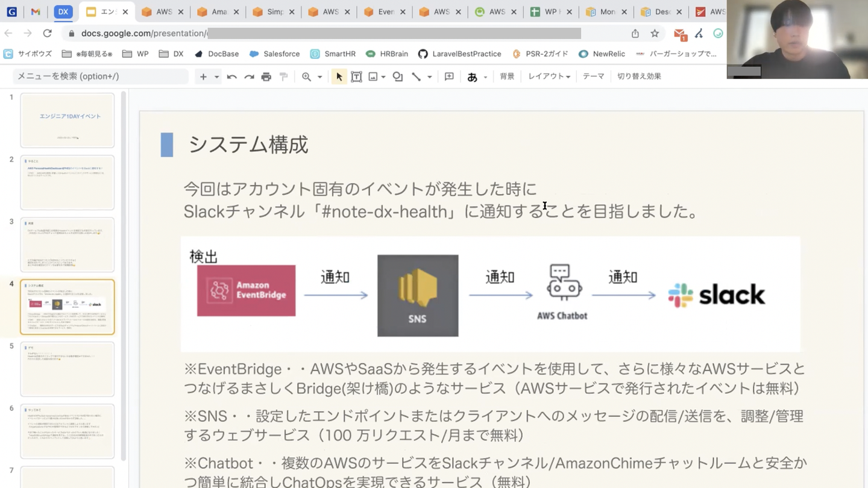This screenshot has height=488, width=868.
Task: Add a comment using toolbar icon
Action: click(449, 77)
